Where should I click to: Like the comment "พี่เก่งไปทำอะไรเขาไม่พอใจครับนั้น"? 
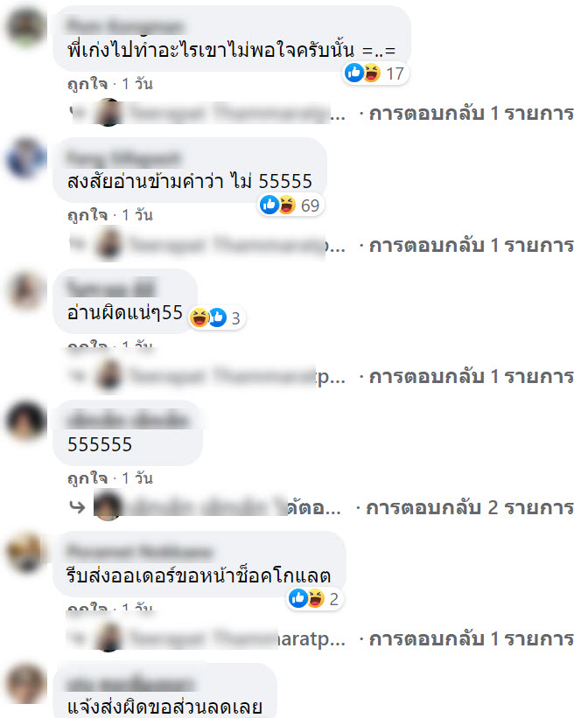tap(87, 84)
